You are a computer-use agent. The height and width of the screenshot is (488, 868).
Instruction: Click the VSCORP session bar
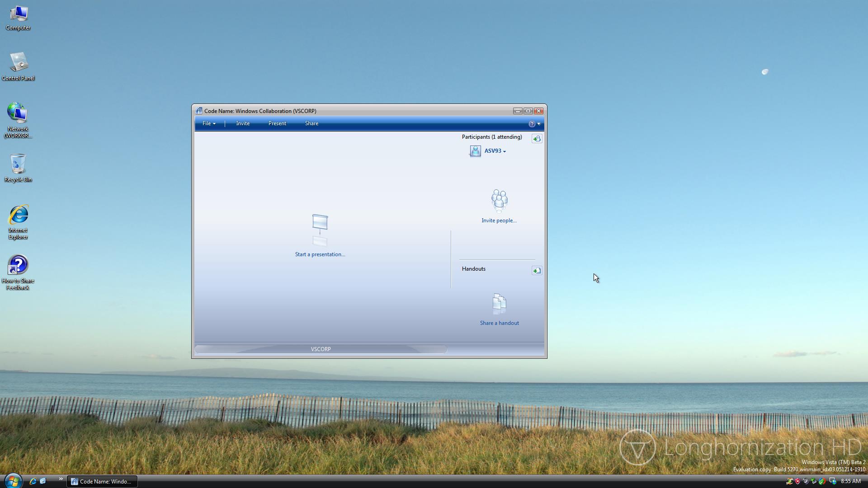[x=321, y=349]
